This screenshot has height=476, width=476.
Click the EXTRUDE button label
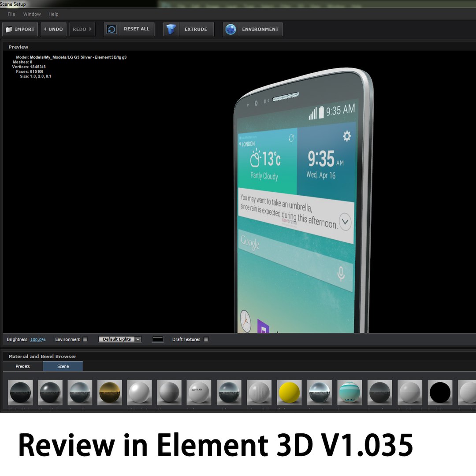point(196,30)
